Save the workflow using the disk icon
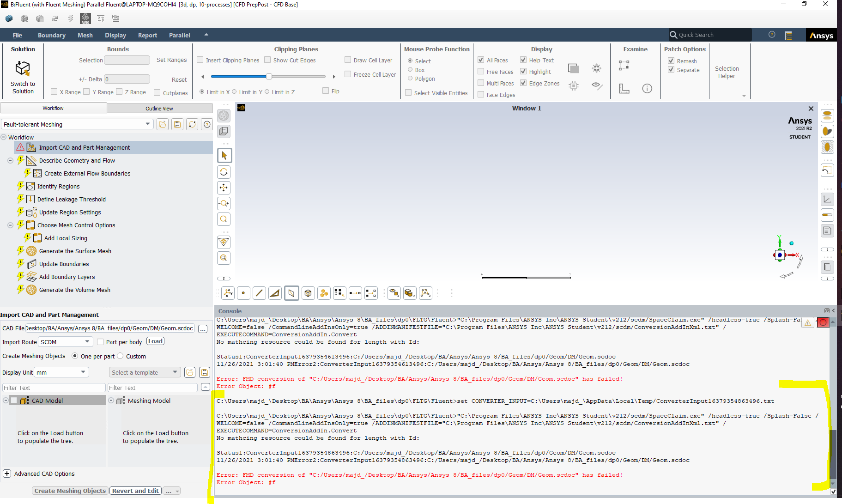Screen dimensions: 842x504 [x=177, y=124]
